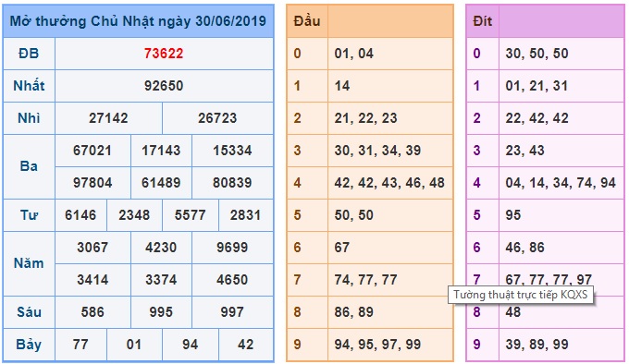629x364 pixels.
Task: Click sixth prize number 995
Action: tap(161, 312)
